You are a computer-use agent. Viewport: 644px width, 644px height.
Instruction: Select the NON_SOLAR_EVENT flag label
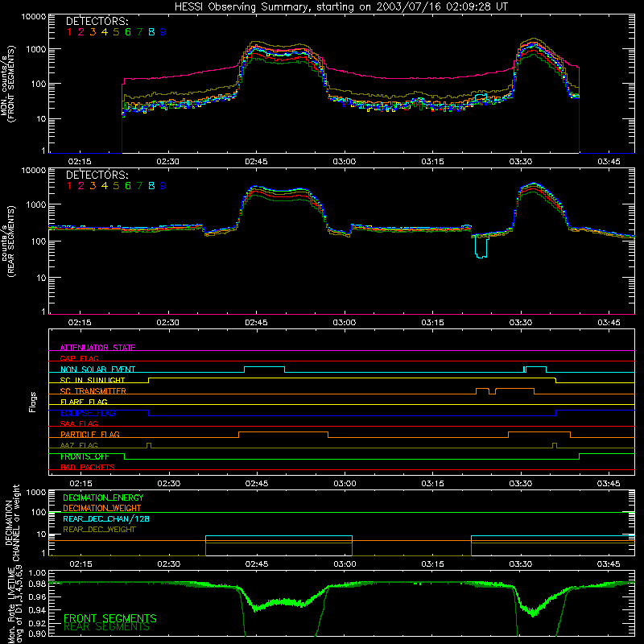point(97,369)
